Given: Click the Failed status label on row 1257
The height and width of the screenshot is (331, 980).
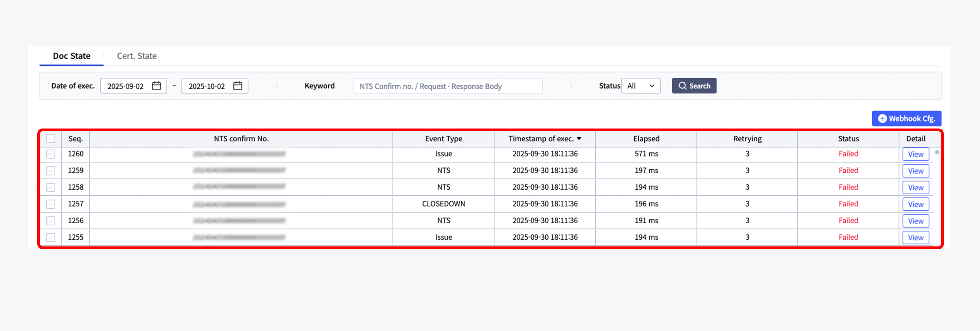Looking at the screenshot, I should click(x=848, y=204).
